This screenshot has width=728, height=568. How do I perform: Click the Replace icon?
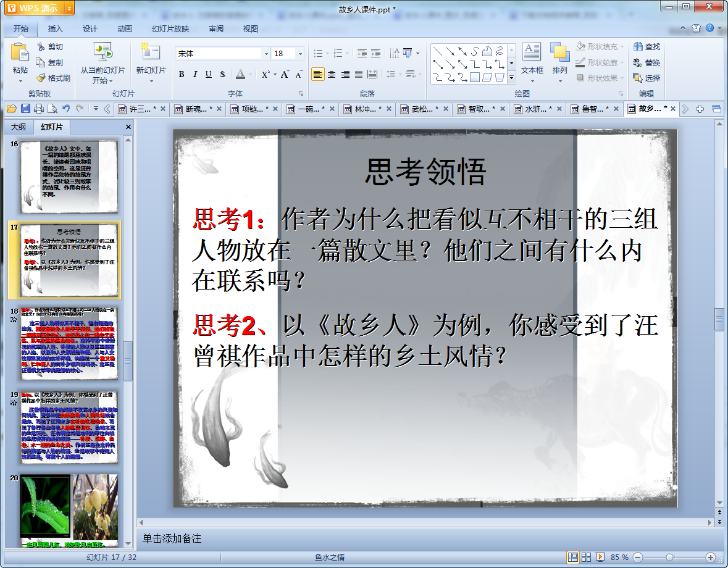pyautogui.click(x=638, y=62)
